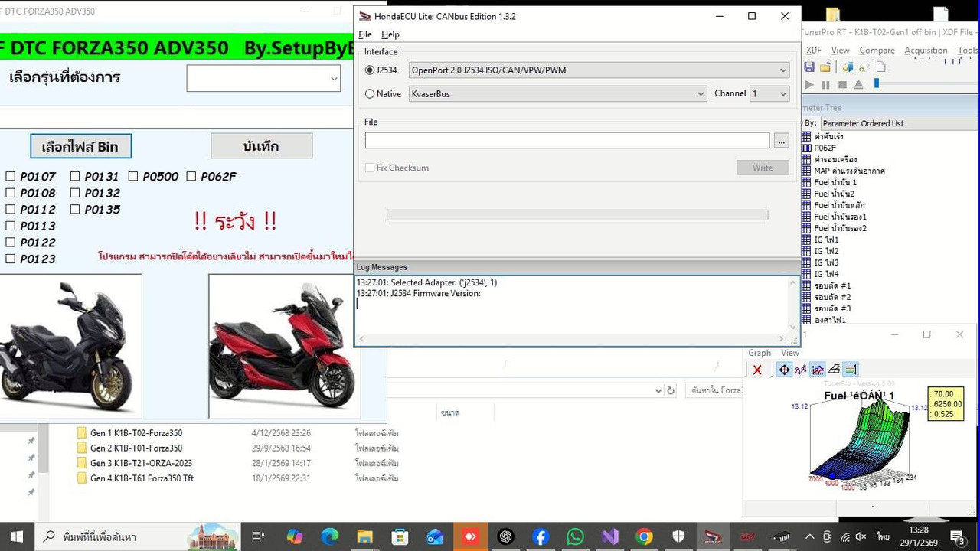Click the Save icon in TunerPro toolbar
Viewport: 980px width, 551px height.
tap(808, 67)
